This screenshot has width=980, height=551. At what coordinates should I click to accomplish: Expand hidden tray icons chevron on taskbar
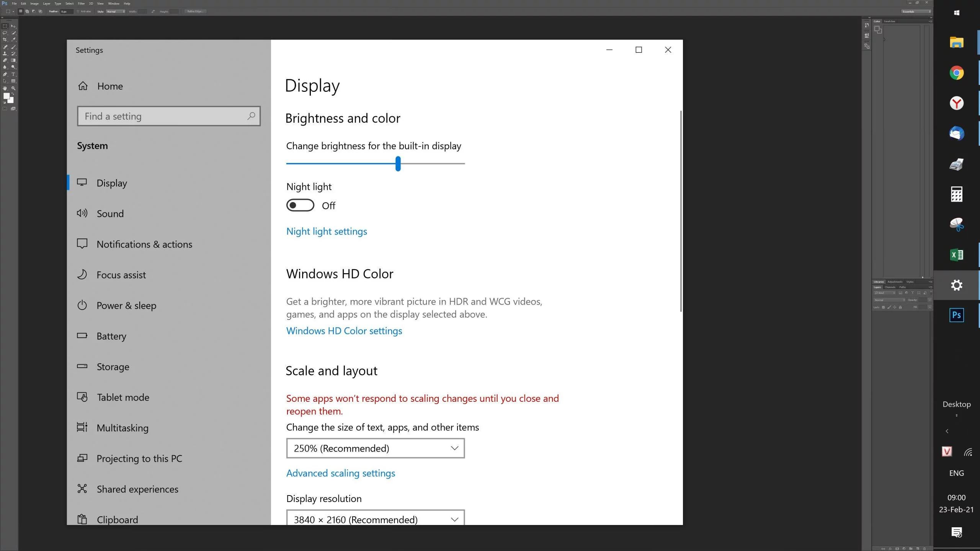click(947, 431)
